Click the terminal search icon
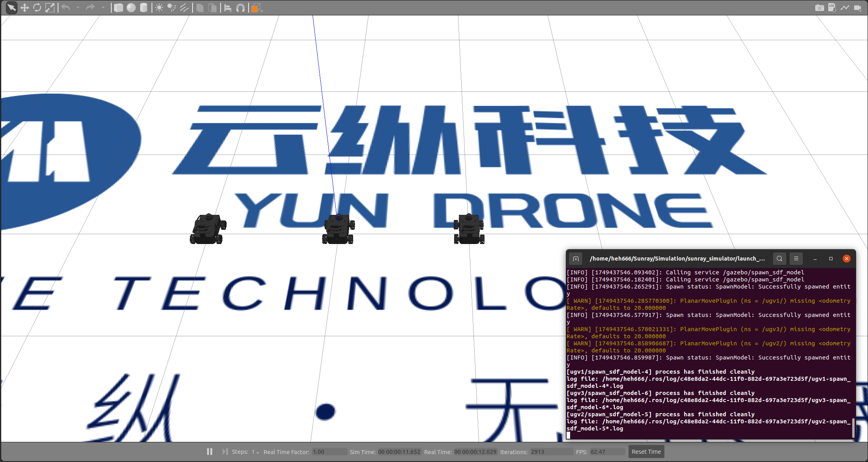This screenshot has width=868, height=462. coord(779,259)
